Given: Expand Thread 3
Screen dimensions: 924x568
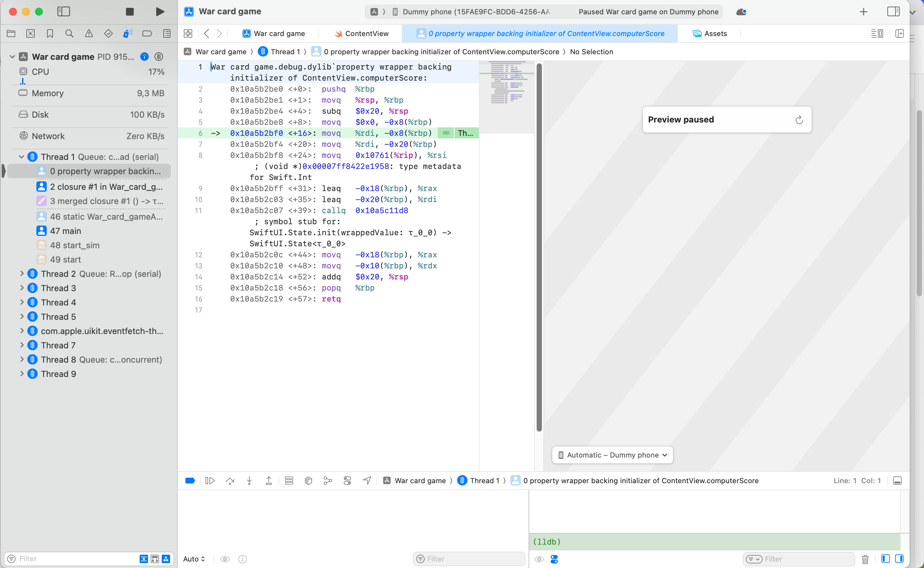Looking at the screenshot, I should 21,288.
